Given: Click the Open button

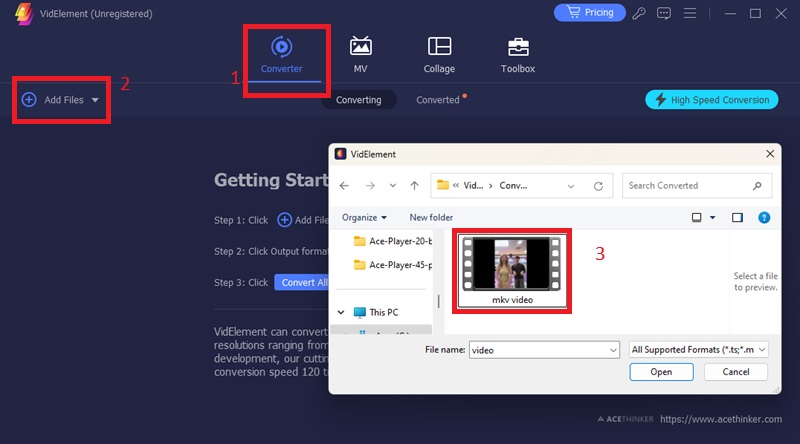Looking at the screenshot, I should coord(661,372).
